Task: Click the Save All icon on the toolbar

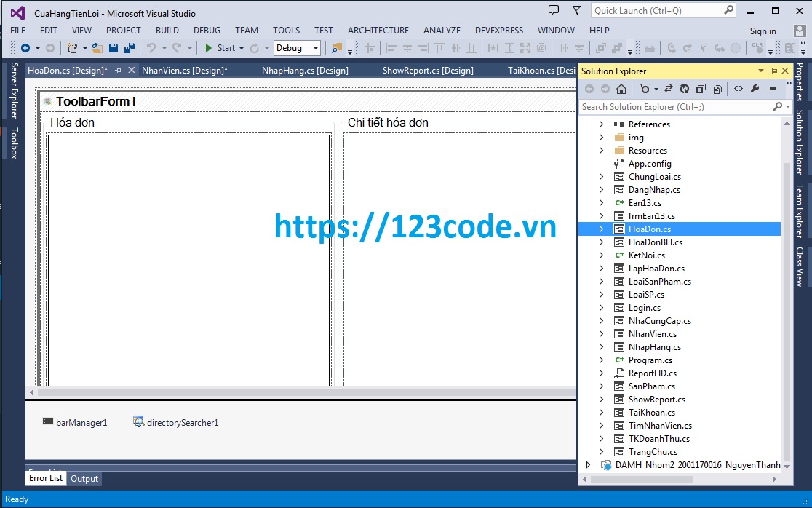Action: 128,47
